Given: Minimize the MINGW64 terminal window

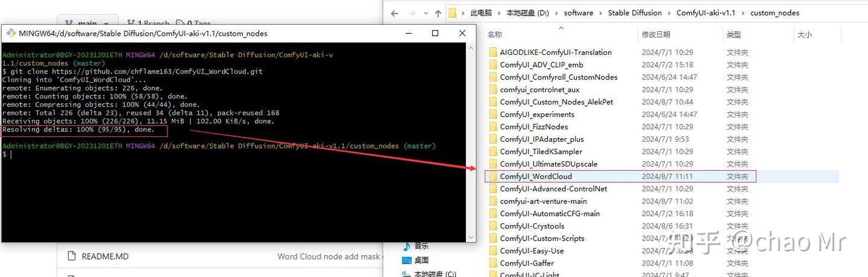Looking at the screenshot, I should 408,33.
